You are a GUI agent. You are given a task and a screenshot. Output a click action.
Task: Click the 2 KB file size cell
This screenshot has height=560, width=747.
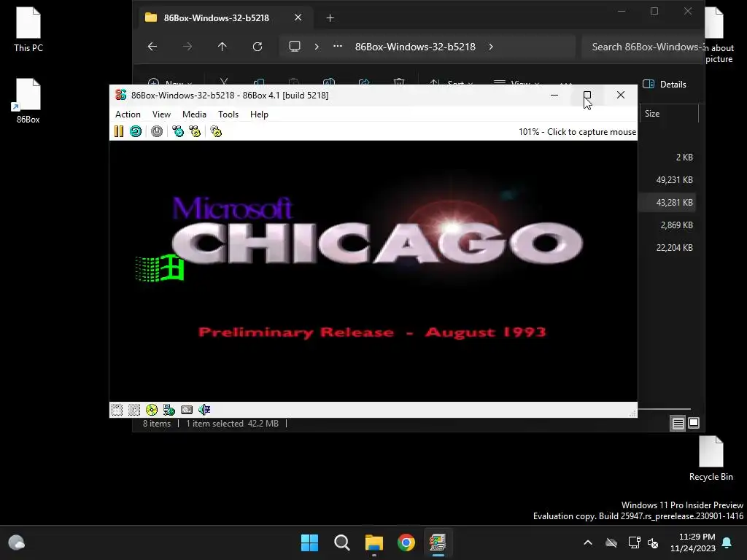pos(684,157)
